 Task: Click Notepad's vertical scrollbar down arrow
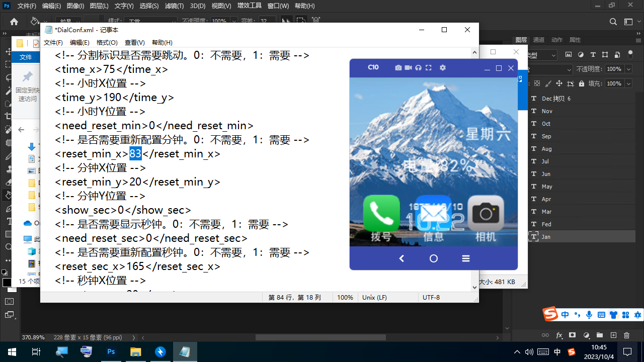[x=474, y=287]
